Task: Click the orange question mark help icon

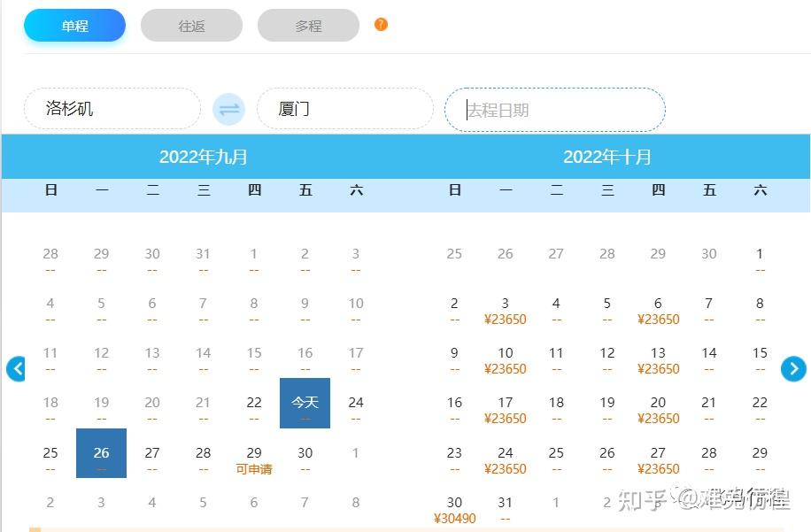Action: pyautogui.click(x=381, y=24)
